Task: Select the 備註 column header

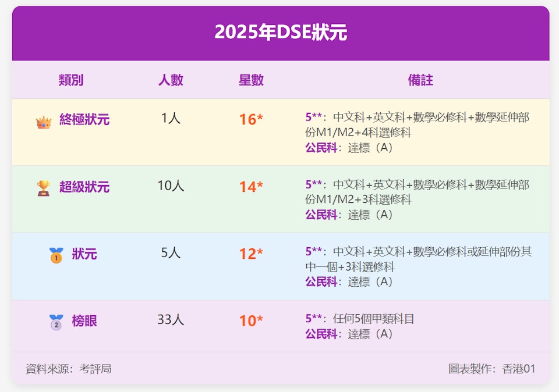Action: [420, 80]
